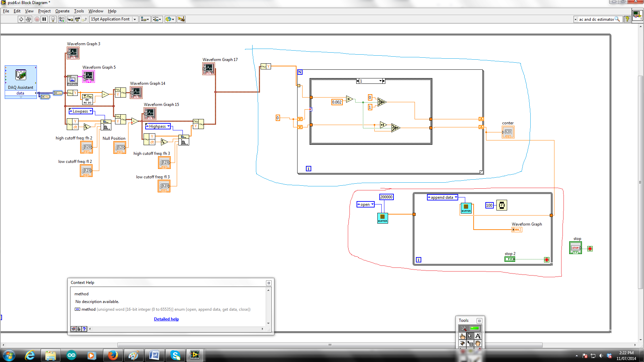Open the File menu
This screenshot has width=644, height=362.
pyautogui.click(x=6, y=11)
